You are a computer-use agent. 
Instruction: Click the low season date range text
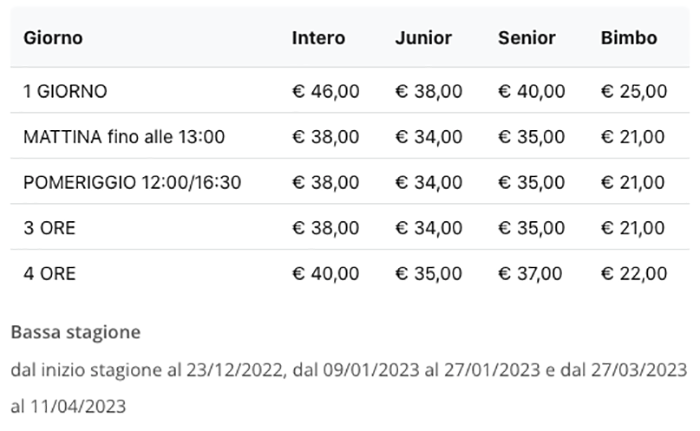click(x=349, y=370)
